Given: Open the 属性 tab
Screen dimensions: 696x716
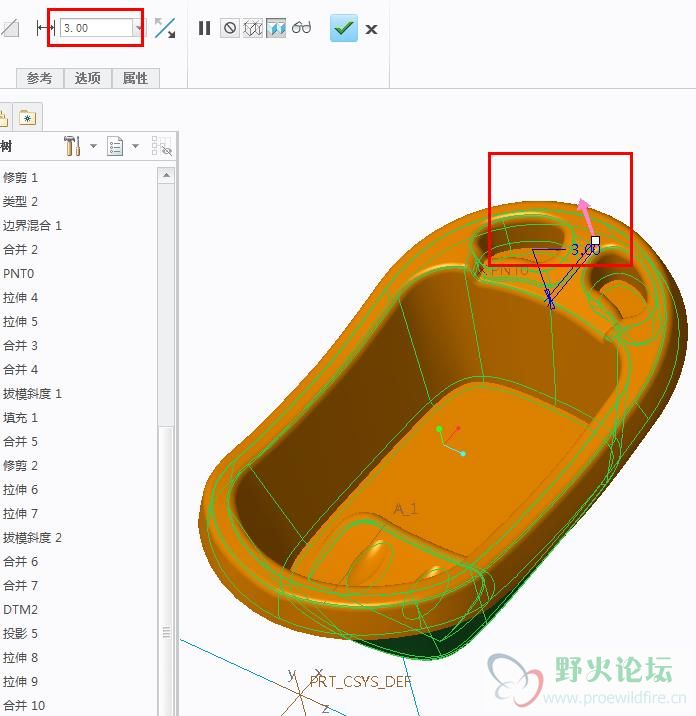Looking at the screenshot, I should pos(135,78).
